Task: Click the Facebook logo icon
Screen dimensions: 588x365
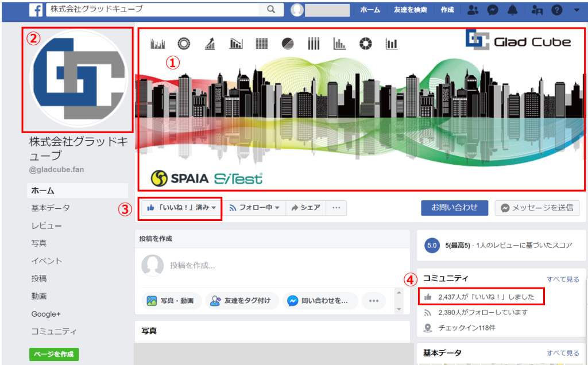Action: point(36,10)
